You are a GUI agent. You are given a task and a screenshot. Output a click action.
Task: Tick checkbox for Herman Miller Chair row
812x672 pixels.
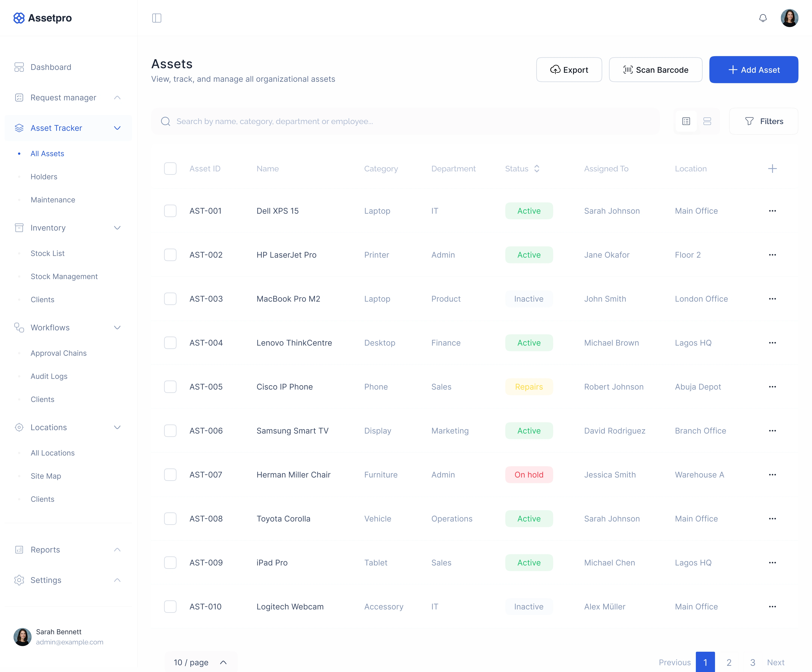170,475
